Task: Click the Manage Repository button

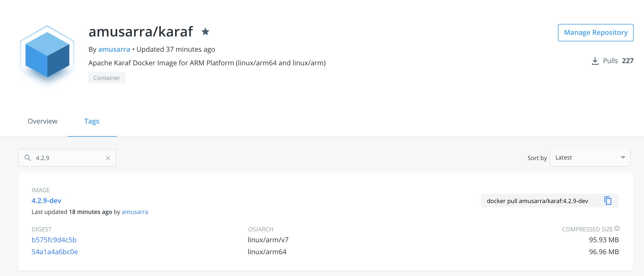Action: [596, 33]
